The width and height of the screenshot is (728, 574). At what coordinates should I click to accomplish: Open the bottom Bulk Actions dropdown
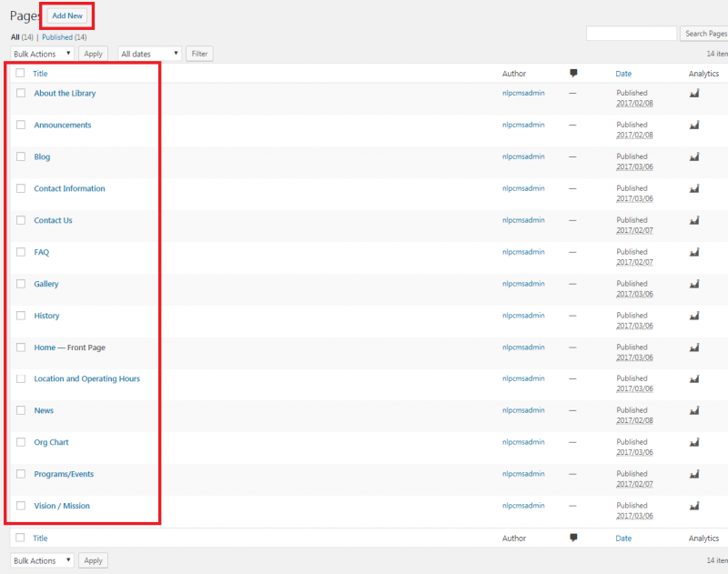tap(42, 560)
